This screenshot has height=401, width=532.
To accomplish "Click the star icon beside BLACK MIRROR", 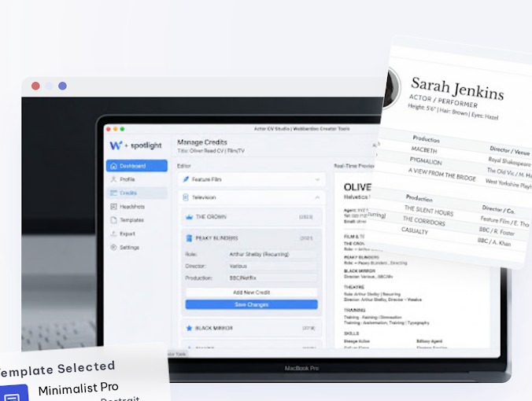I will click(x=189, y=328).
